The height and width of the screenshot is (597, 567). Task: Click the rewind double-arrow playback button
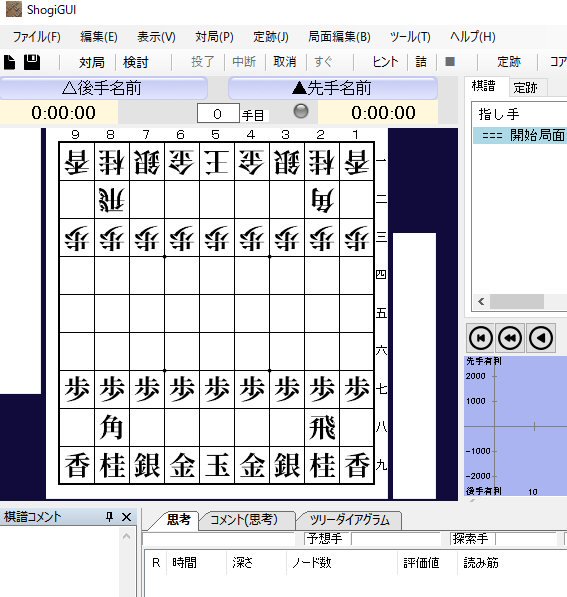click(510, 338)
